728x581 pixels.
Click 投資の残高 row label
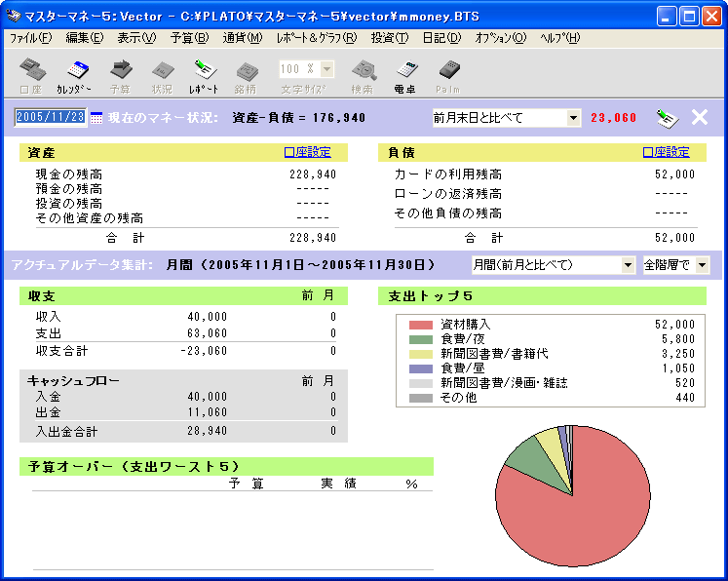point(69,204)
